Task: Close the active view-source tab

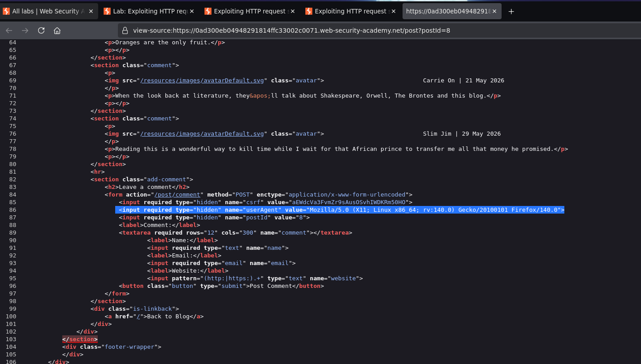Action: tap(494, 11)
